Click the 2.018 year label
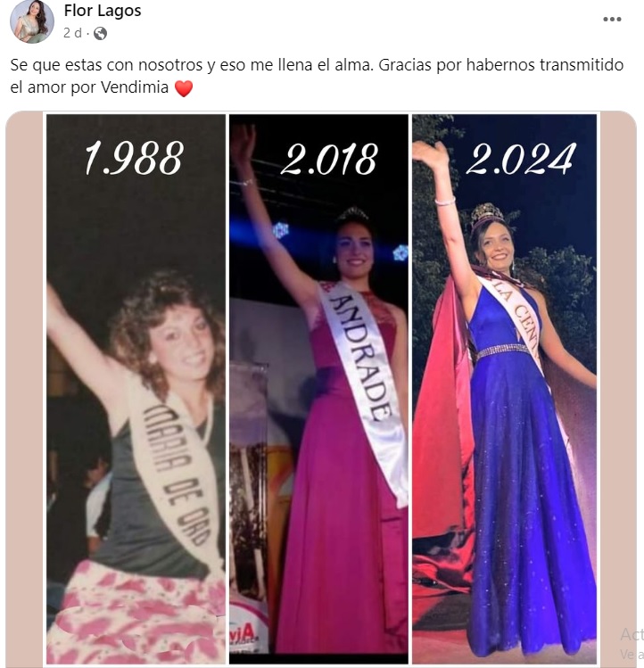Image resolution: width=644 pixels, height=668 pixels. click(329, 160)
